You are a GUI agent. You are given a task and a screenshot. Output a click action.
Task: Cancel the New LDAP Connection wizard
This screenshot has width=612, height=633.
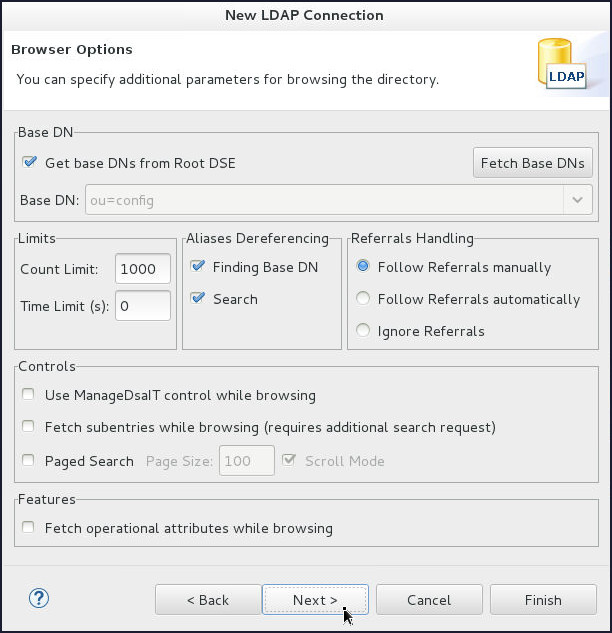pyautogui.click(x=429, y=600)
